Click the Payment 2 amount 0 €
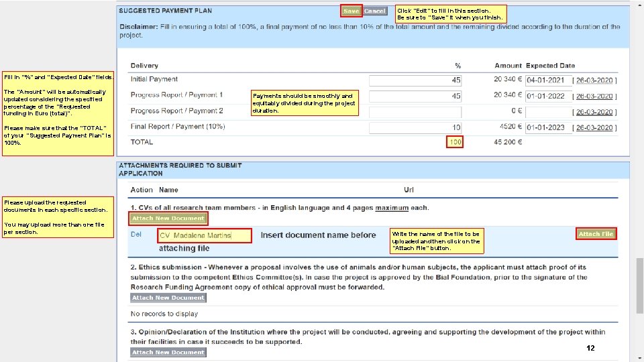 tap(517, 111)
